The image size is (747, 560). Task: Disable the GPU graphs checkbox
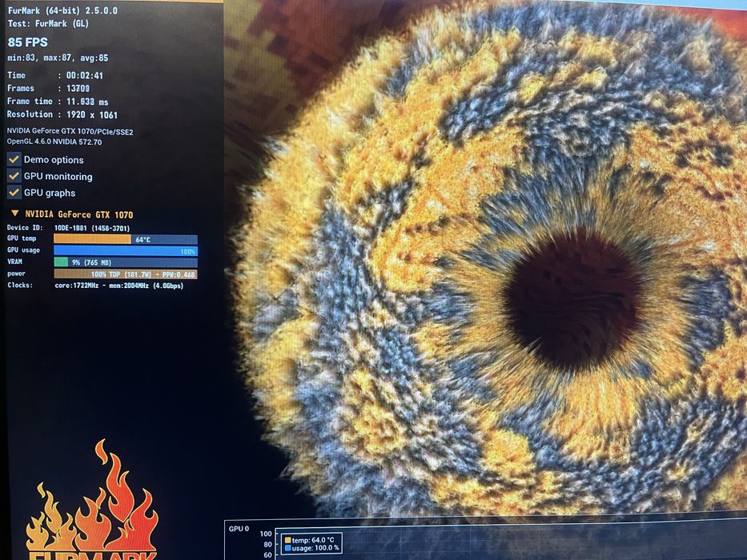(x=14, y=192)
